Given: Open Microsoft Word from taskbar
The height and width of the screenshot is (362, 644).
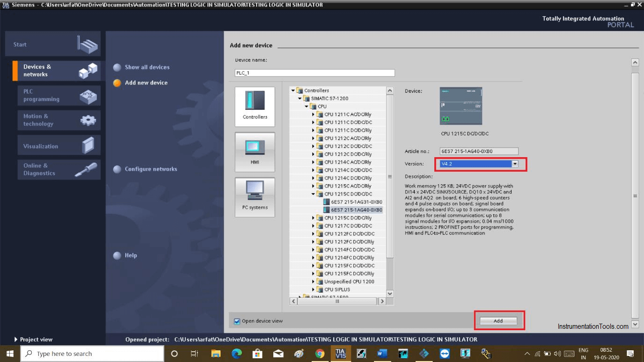Looking at the screenshot, I should [x=382, y=354].
